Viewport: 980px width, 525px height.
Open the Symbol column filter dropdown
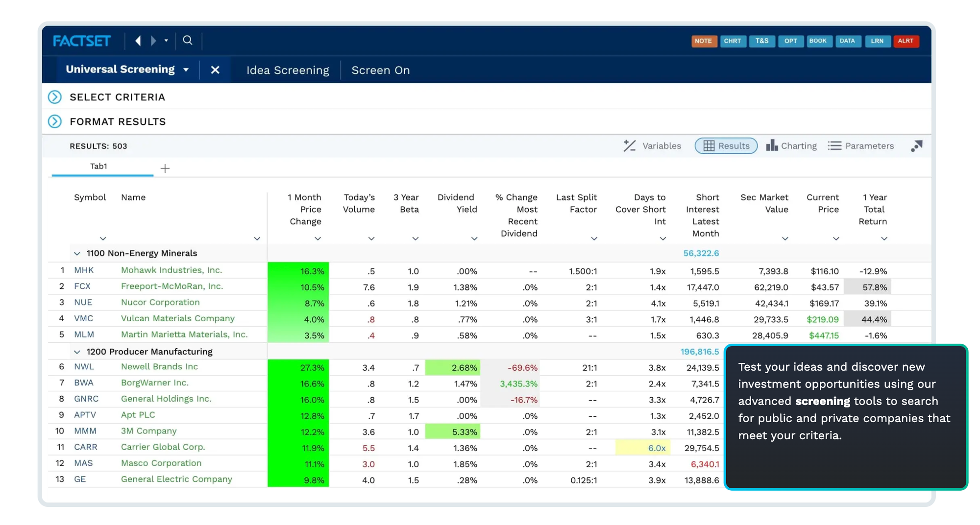pyautogui.click(x=103, y=239)
